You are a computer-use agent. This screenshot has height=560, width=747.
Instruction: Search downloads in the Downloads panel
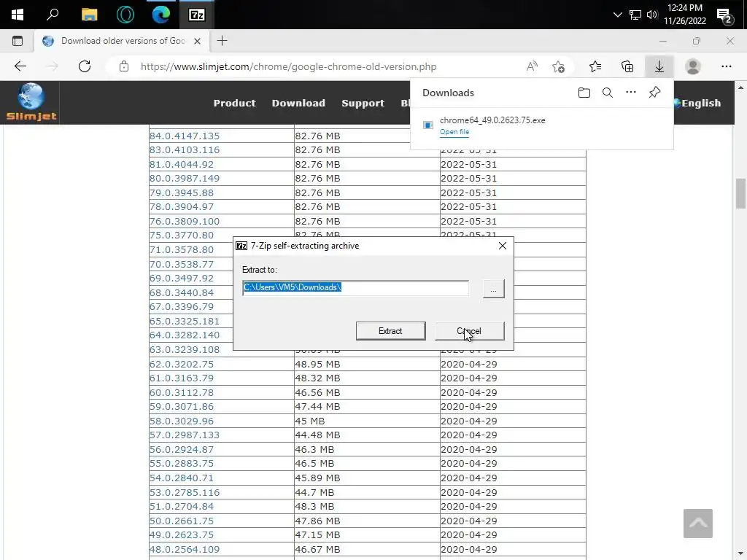click(x=608, y=93)
